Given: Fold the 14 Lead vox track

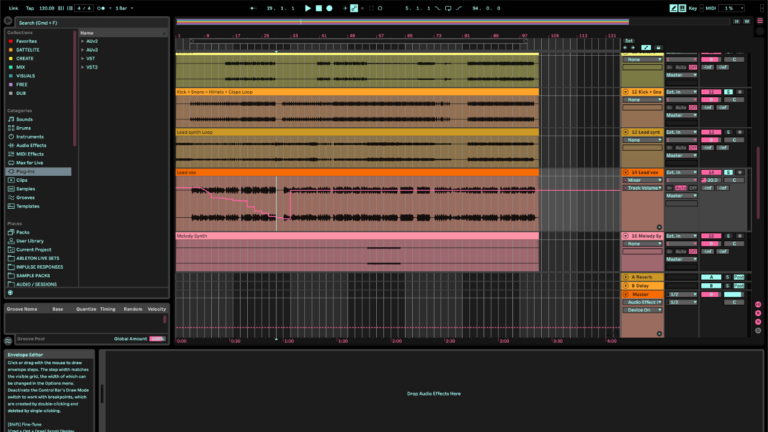Looking at the screenshot, I should (625, 172).
